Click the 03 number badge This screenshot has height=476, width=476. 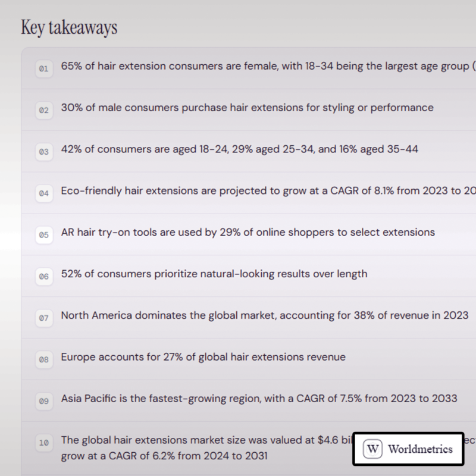pyautogui.click(x=44, y=152)
